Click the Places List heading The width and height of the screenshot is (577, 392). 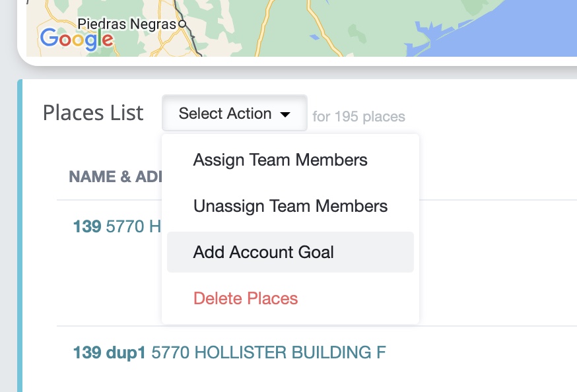pyautogui.click(x=93, y=113)
